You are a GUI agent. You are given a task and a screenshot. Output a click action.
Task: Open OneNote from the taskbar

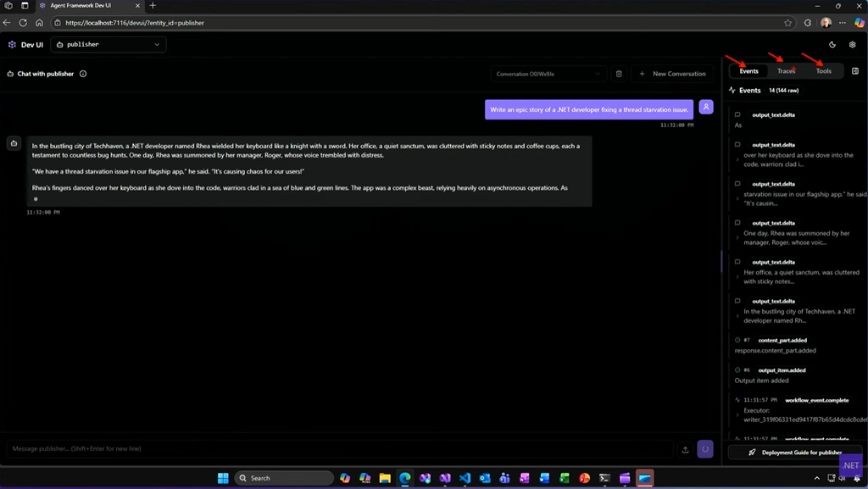pos(524,478)
